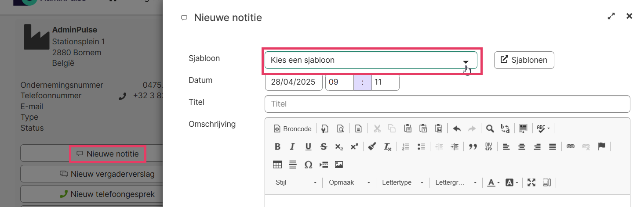Expand the Stijl dropdown

click(x=296, y=182)
